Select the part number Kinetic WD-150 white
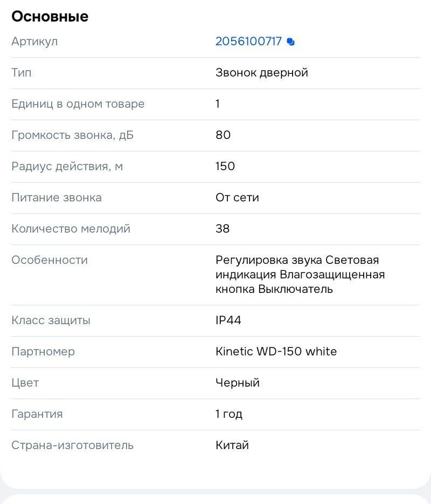Screen dimensions: 431x504 coord(276,352)
